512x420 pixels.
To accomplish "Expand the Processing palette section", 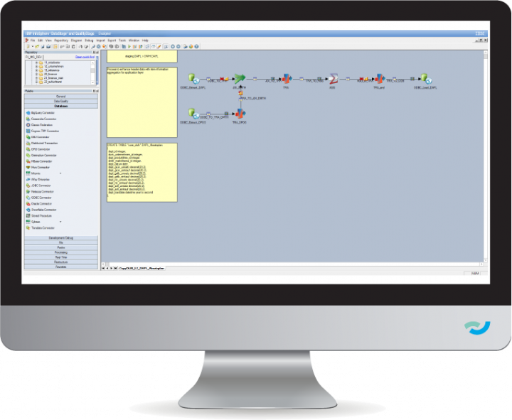I will pos(61,252).
